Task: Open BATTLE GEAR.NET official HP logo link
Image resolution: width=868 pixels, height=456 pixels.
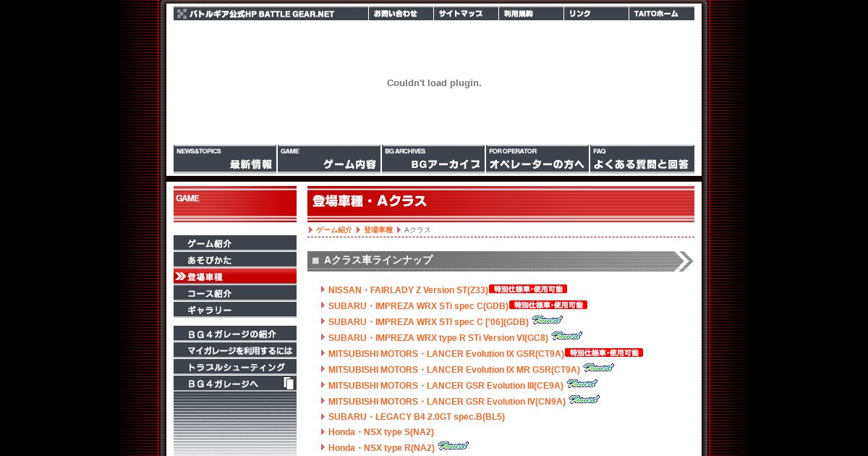Action: click(x=271, y=14)
